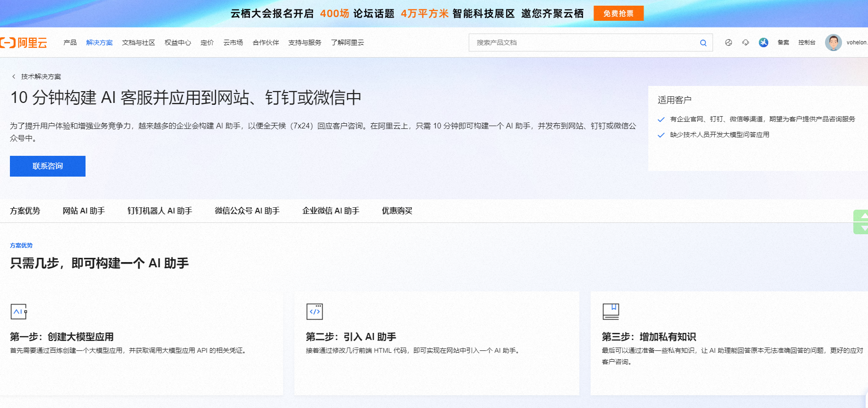Image resolution: width=868 pixels, height=408 pixels.
Task: Click the back arrow beside 技术解决方案
Action: pos(14,76)
